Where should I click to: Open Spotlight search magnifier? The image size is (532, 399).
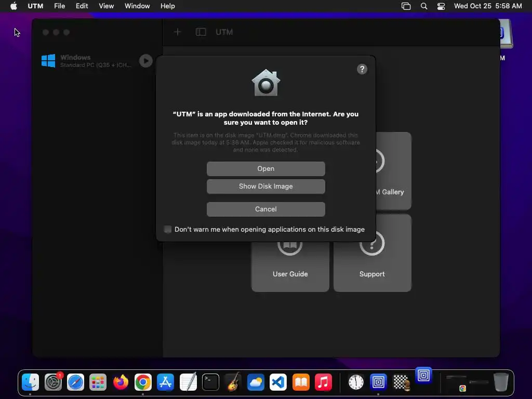click(x=424, y=6)
